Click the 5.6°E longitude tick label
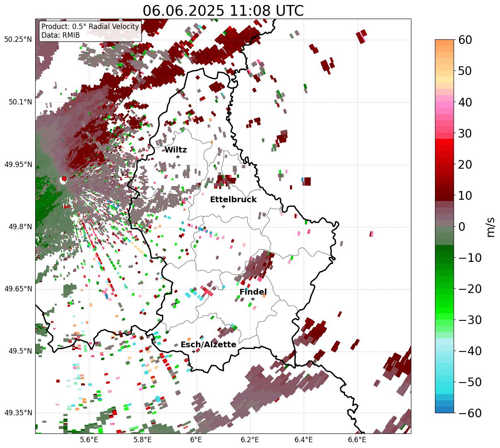Image resolution: width=500 pixels, height=448 pixels. pyautogui.click(x=89, y=440)
